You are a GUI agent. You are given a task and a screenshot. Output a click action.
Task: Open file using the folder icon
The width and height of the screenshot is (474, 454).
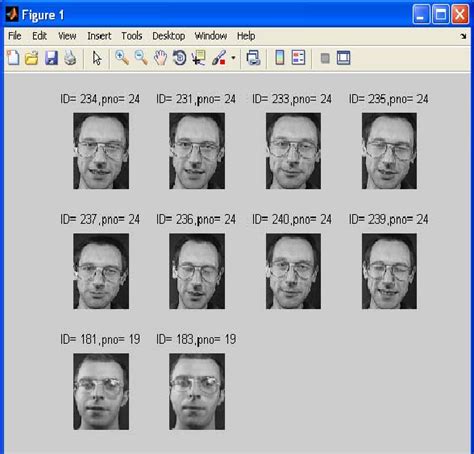coord(32,58)
